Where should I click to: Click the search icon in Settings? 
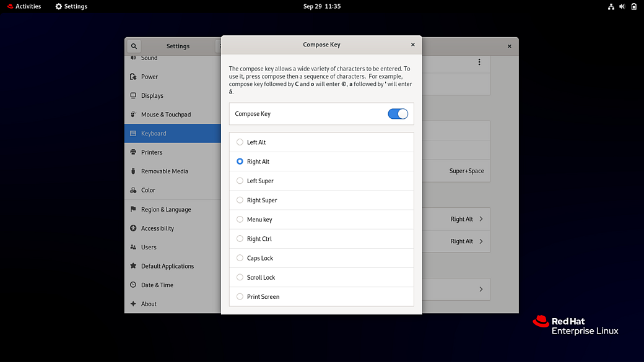(x=134, y=46)
